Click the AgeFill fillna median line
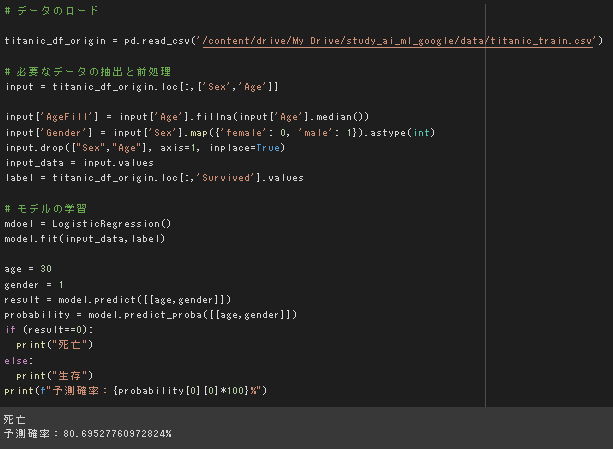613x449 pixels. pos(187,117)
